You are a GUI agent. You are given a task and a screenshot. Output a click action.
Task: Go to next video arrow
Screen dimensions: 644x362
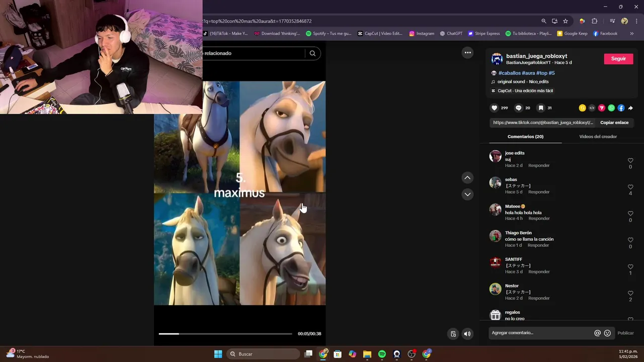coord(467,194)
